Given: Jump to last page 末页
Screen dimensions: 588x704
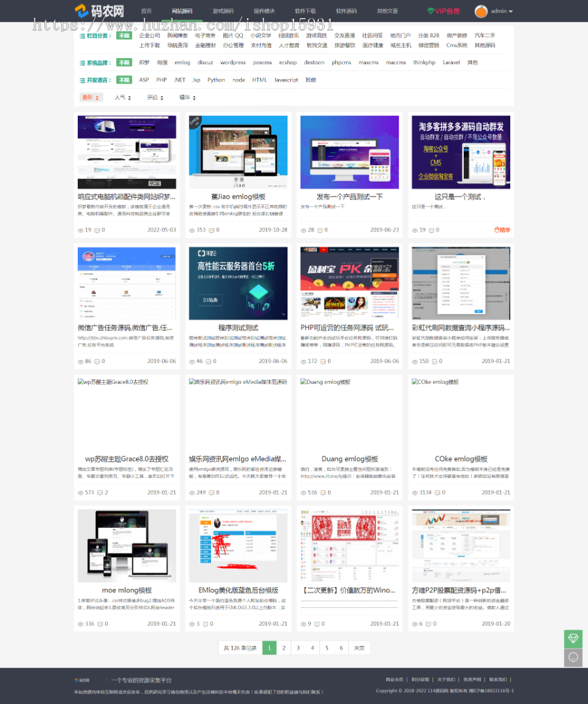Looking at the screenshot, I should coord(359,648).
